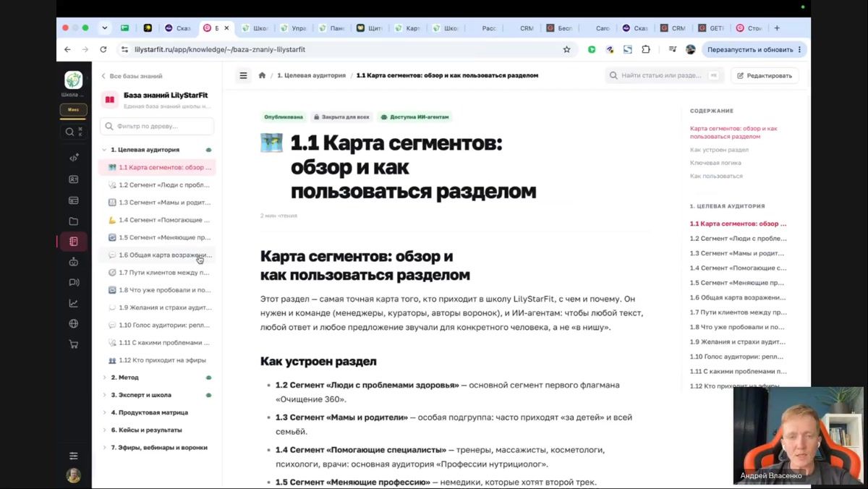Expand the '3. Эксперт и школа' section
This screenshot has width=868, height=489.
(x=104, y=395)
